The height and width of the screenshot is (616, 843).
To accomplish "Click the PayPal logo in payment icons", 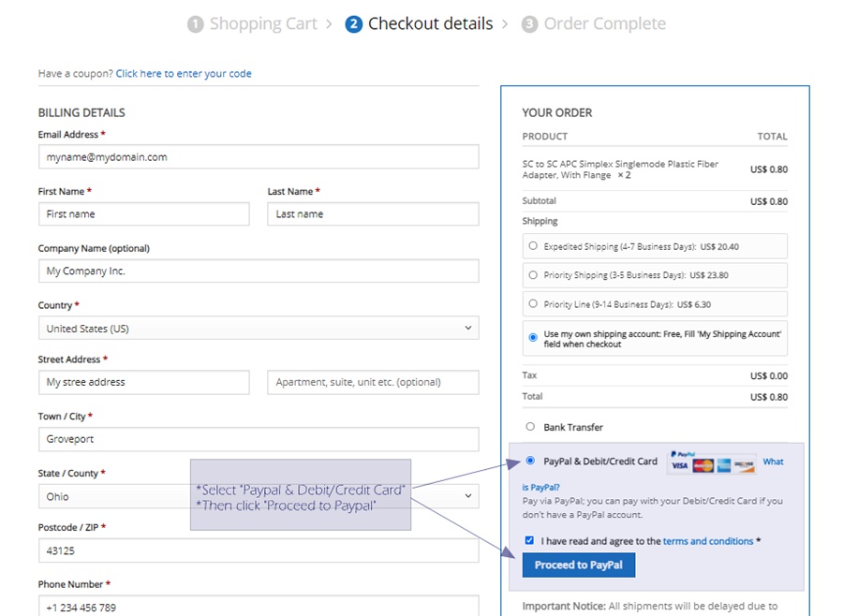I will click(683, 454).
